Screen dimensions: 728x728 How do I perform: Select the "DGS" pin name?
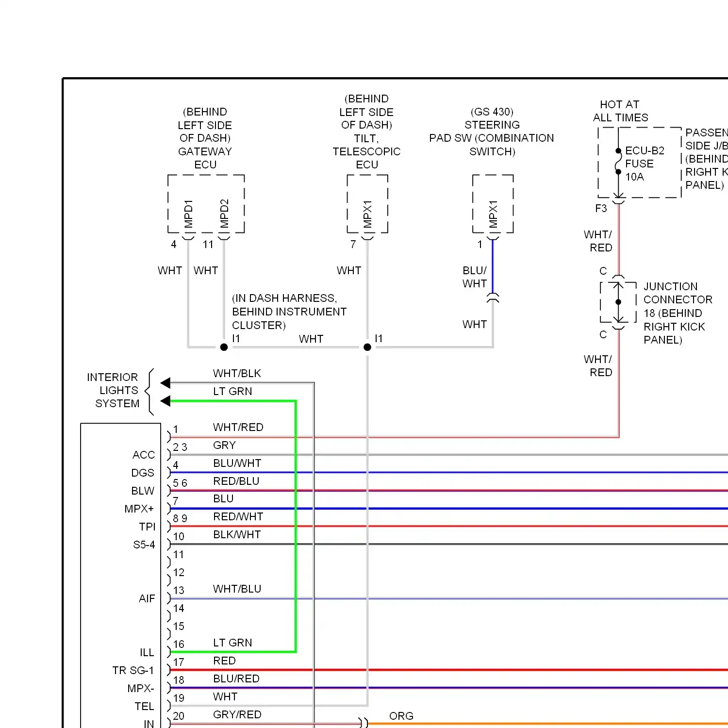[x=143, y=473]
